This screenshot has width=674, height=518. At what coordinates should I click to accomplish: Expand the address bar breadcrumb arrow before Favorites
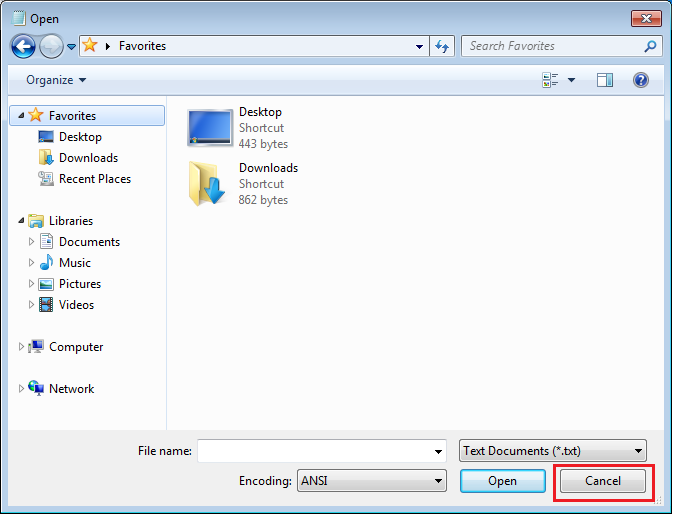pos(108,46)
